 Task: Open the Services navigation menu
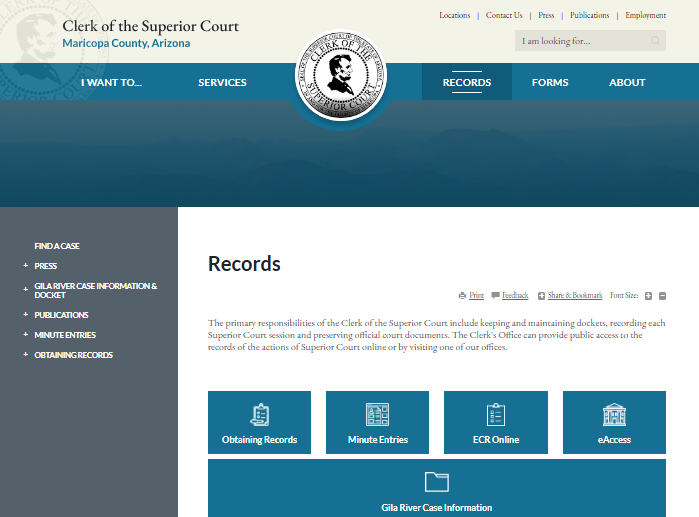click(x=222, y=82)
